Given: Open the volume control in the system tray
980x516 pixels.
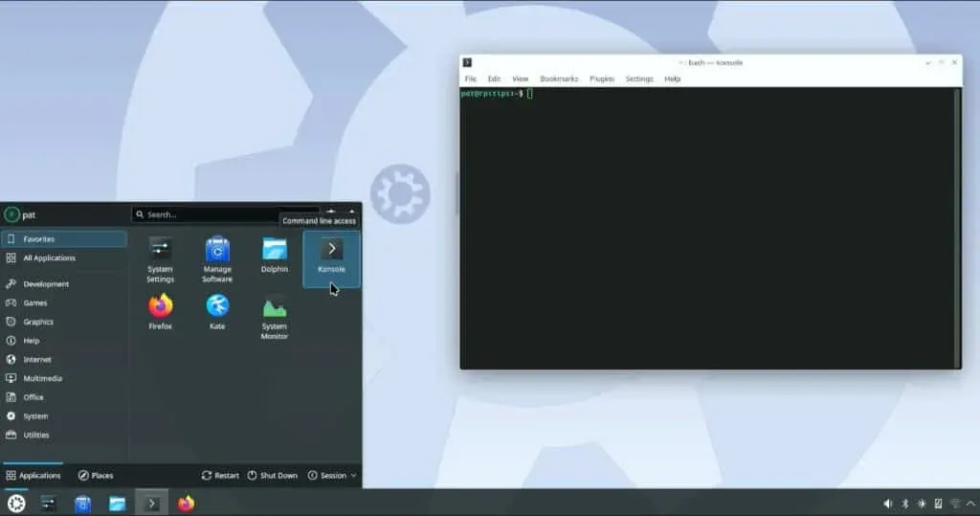Looking at the screenshot, I should [888, 504].
